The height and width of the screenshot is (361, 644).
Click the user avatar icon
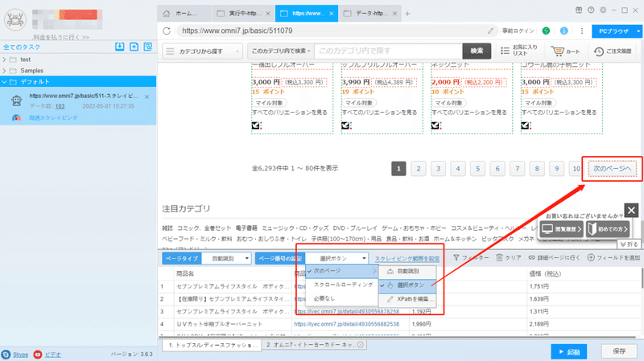(15, 19)
